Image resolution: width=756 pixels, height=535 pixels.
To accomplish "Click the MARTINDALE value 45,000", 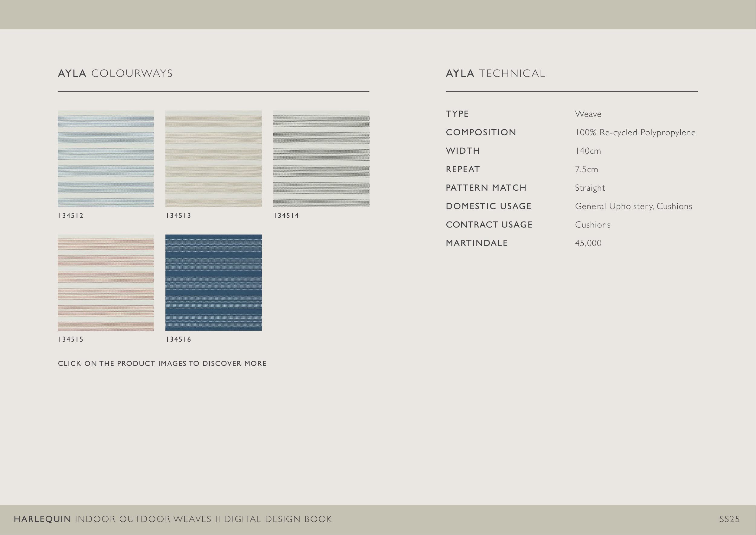I will (588, 243).
